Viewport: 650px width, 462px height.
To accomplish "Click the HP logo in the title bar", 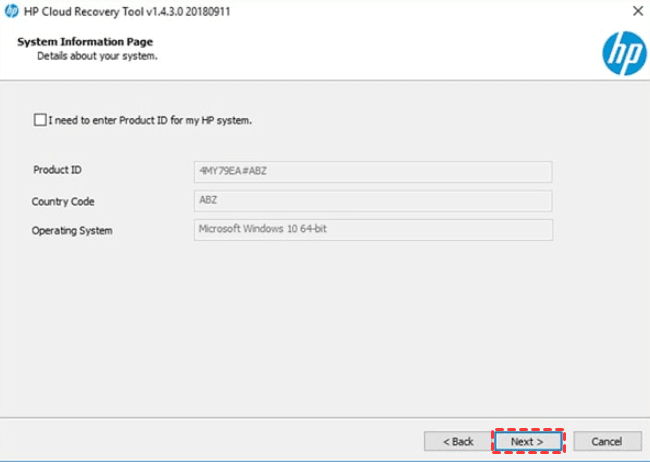I will 12,11.
